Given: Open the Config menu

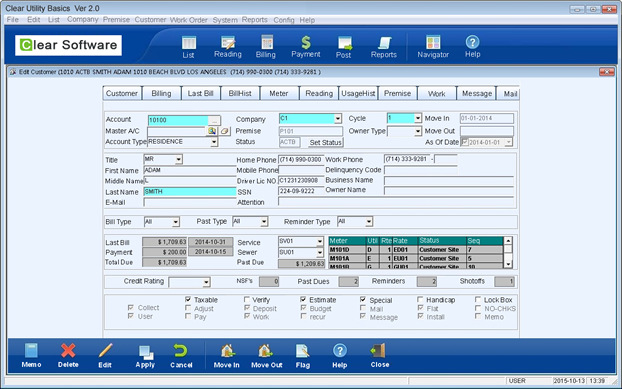Looking at the screenshot, I should tap(284, 20).
